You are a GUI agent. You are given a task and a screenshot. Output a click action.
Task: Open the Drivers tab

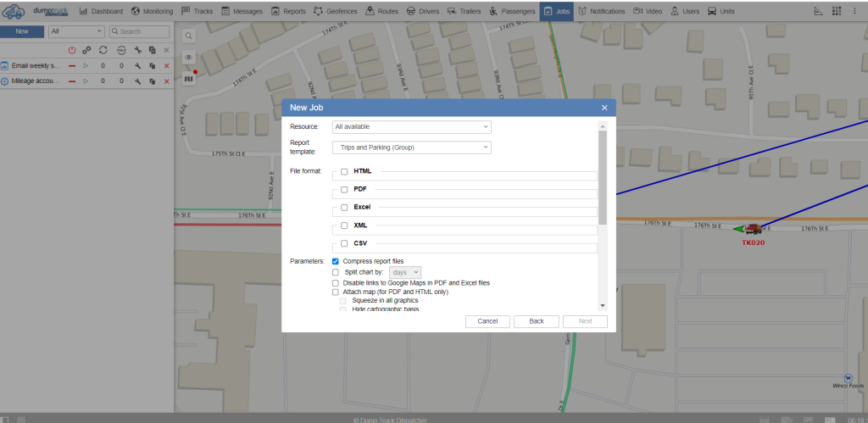[x=423, y=11]
